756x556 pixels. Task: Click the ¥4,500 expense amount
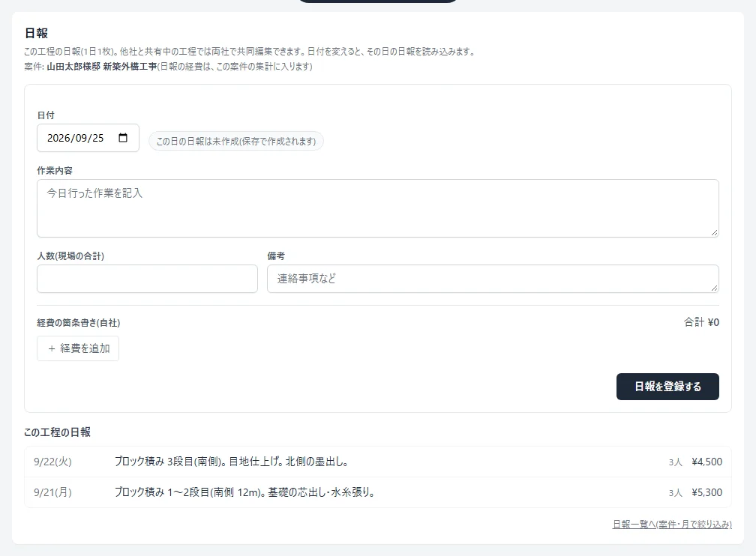point(706,462)
